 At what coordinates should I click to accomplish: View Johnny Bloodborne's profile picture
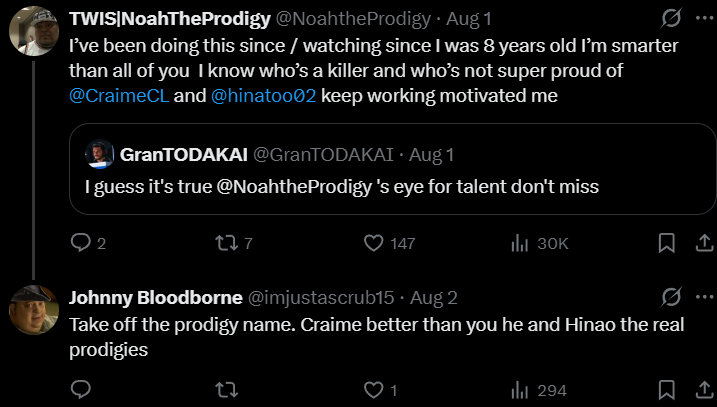34,310
